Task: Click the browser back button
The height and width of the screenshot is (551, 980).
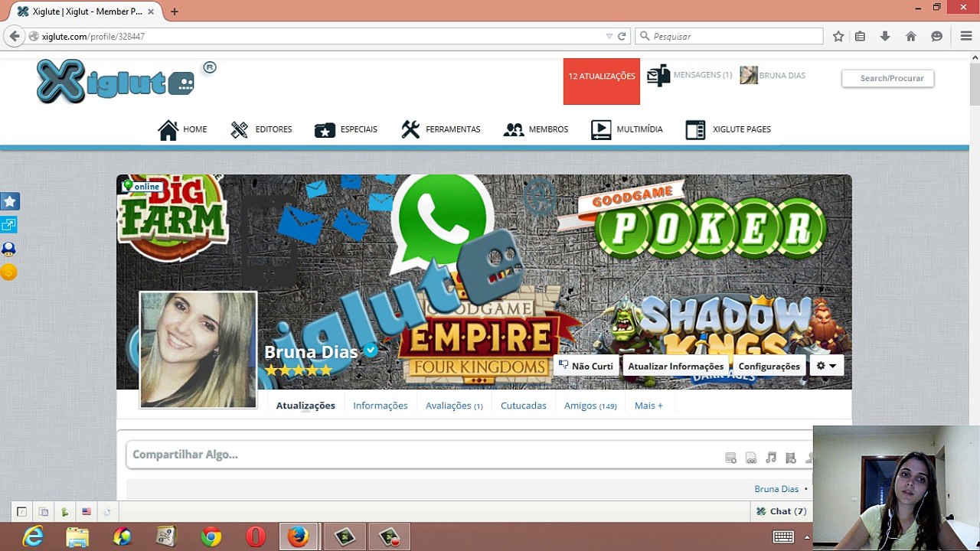Action: (x=14, y=36)
